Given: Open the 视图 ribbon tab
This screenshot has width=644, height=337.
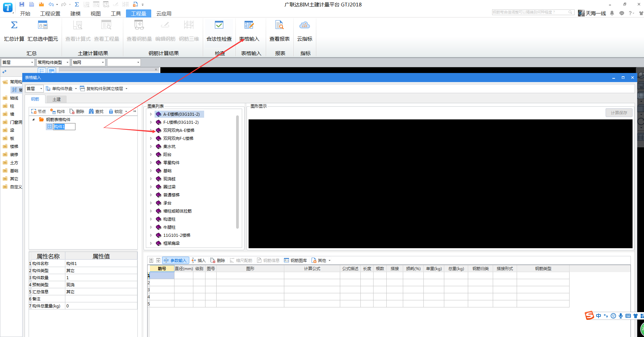Looking at the screenshot, I should pos(96,13).
